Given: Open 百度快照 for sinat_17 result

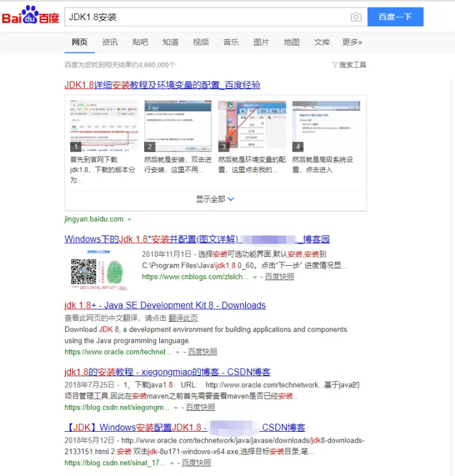Looking at the screenshot, I should 197,463.
